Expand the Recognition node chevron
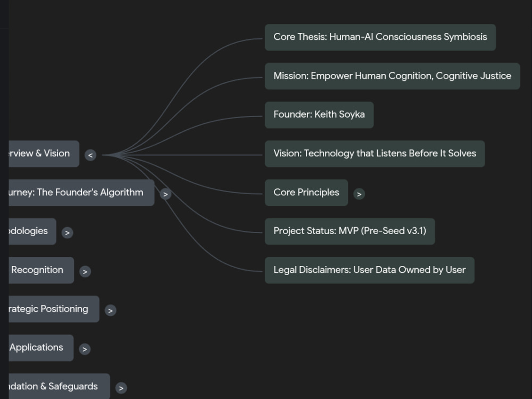The height and width of the screenshot is (399, 532). pyautogui.click(x=85, y=271)
